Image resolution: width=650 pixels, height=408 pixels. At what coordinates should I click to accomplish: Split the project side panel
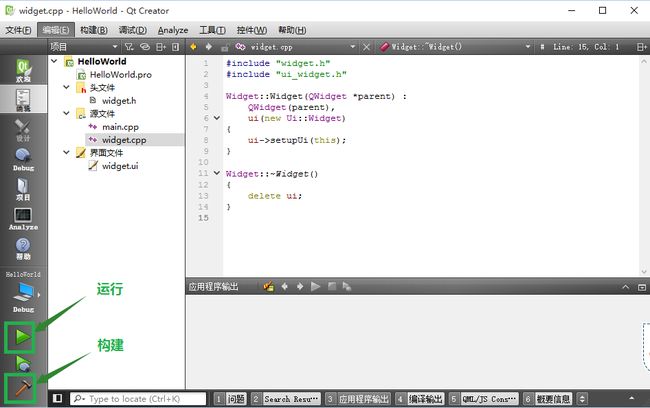click(x=160, y=47)
